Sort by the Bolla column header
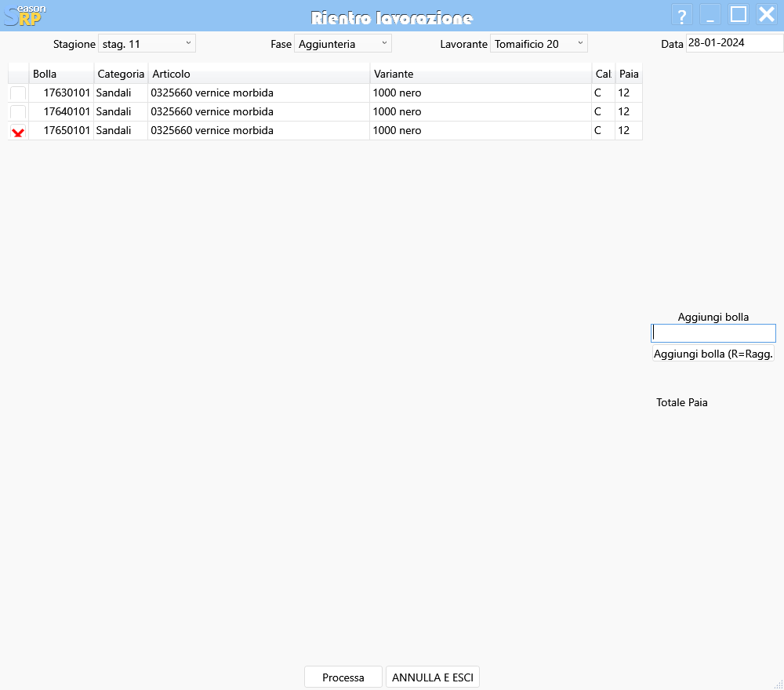 point(61,74)
